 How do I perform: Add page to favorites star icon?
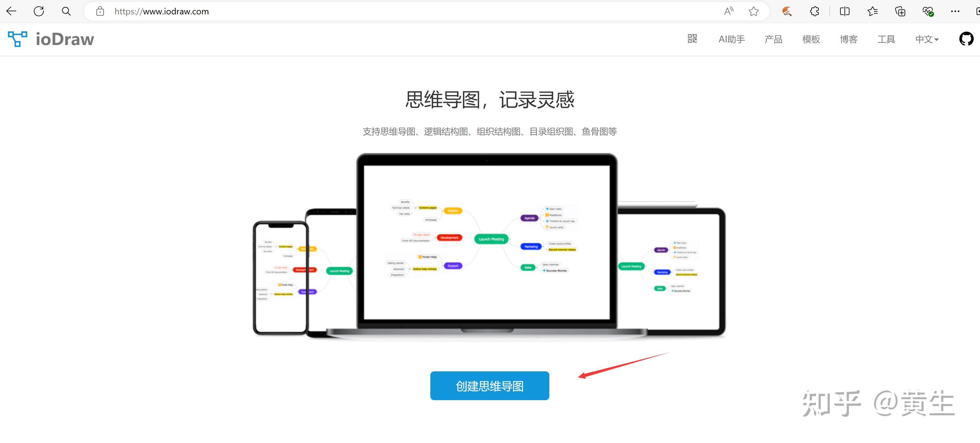(x=754, y=11)
